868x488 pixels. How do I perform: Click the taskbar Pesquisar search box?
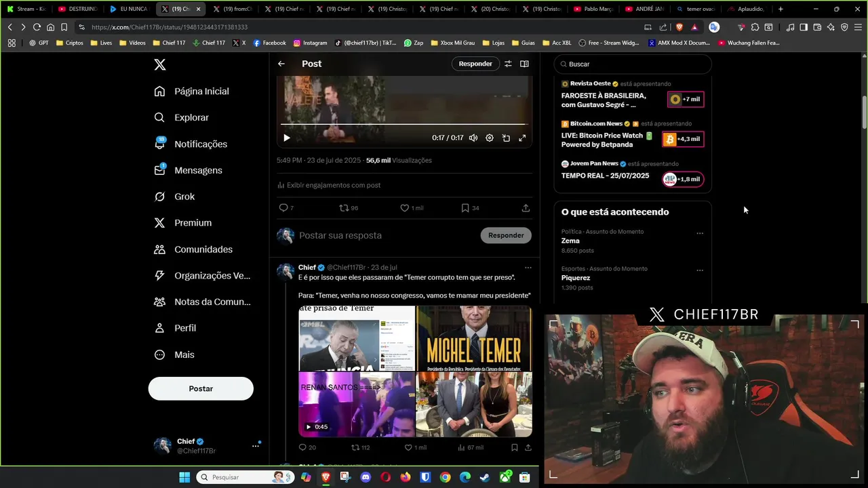coord(245,477)
